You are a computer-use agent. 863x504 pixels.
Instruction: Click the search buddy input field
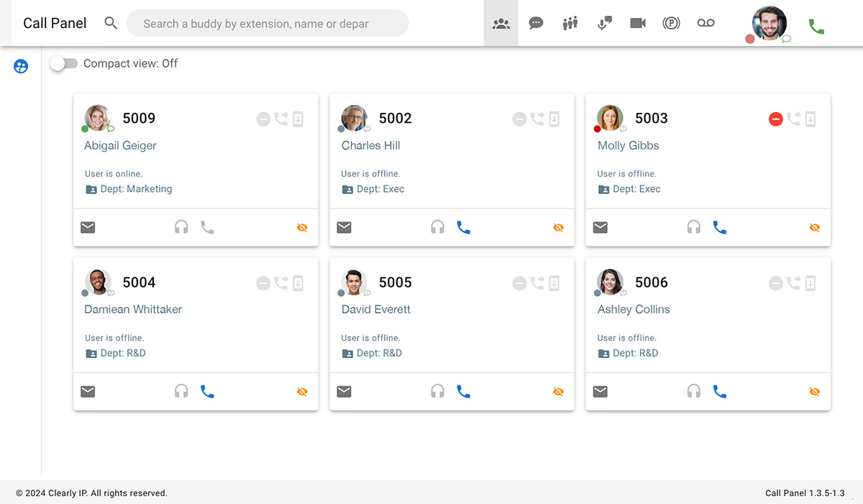click(x=267, y=24)
